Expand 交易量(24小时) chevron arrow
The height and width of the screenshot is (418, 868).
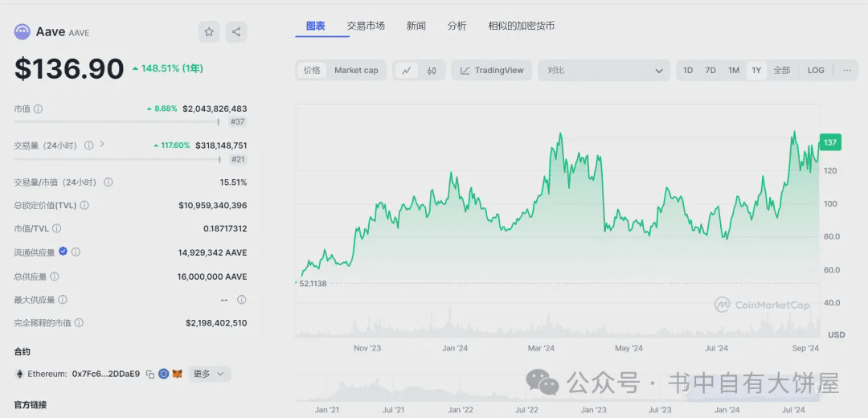pyautogui.click(x=102, y=145)
